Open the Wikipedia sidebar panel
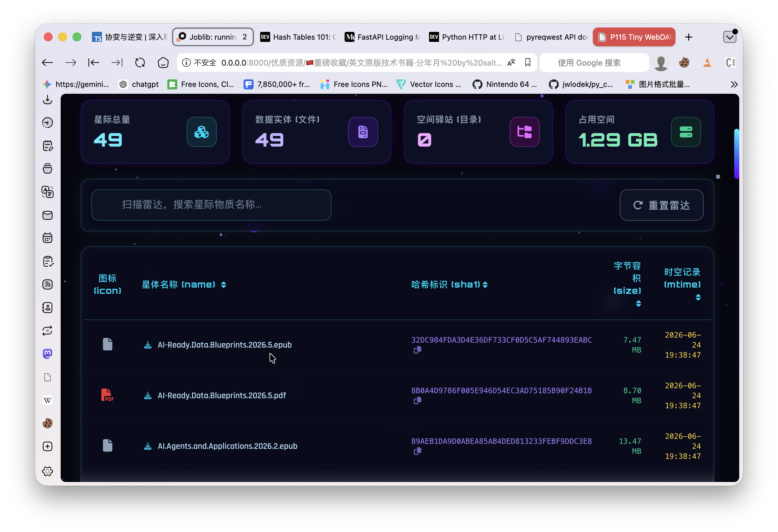Screen dimensions: 778x532 [48, 400]
